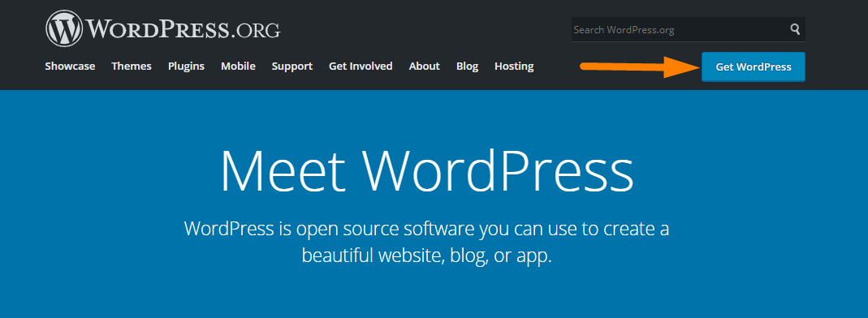
Task: Click the Get WordPress button
Action: pos(754,67)
